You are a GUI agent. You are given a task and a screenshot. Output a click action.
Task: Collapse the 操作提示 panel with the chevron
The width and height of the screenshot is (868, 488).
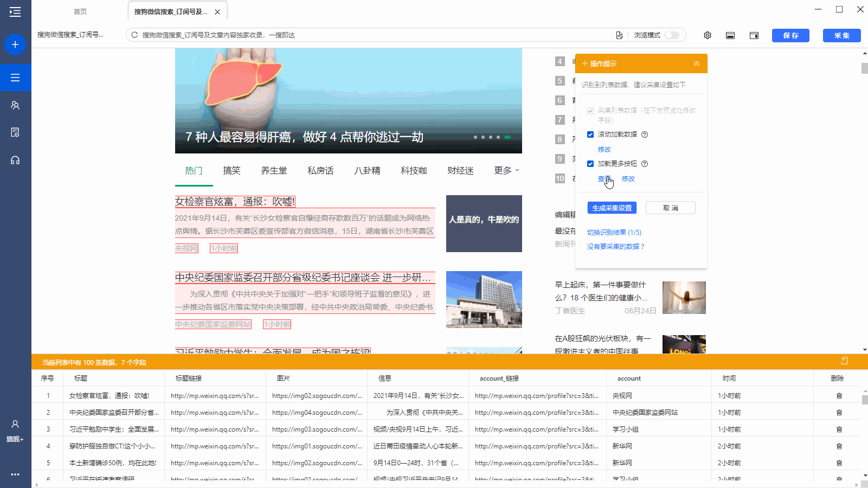pos(696,64)
